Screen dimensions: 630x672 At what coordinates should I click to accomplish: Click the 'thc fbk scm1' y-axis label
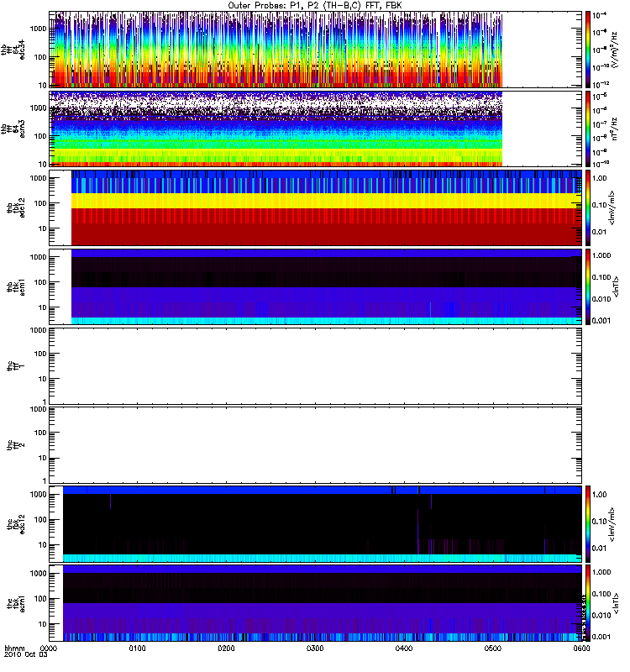(16, 603)
